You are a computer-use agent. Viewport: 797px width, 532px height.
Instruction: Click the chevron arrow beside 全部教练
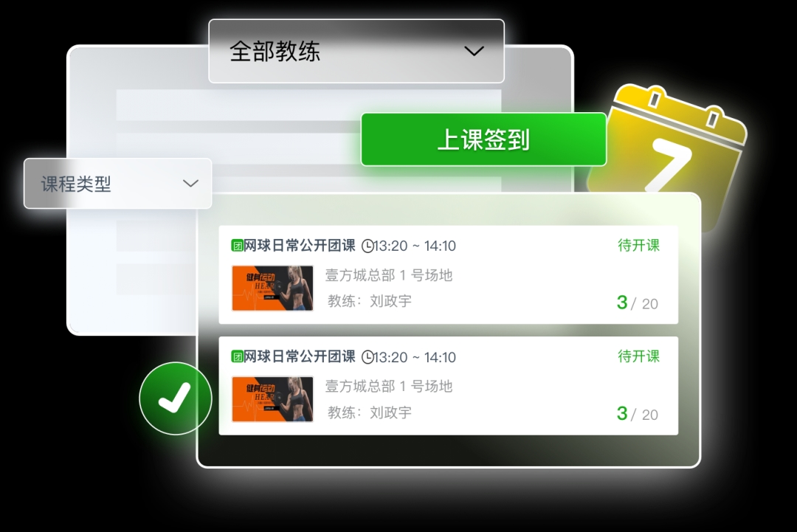(475, 52)
